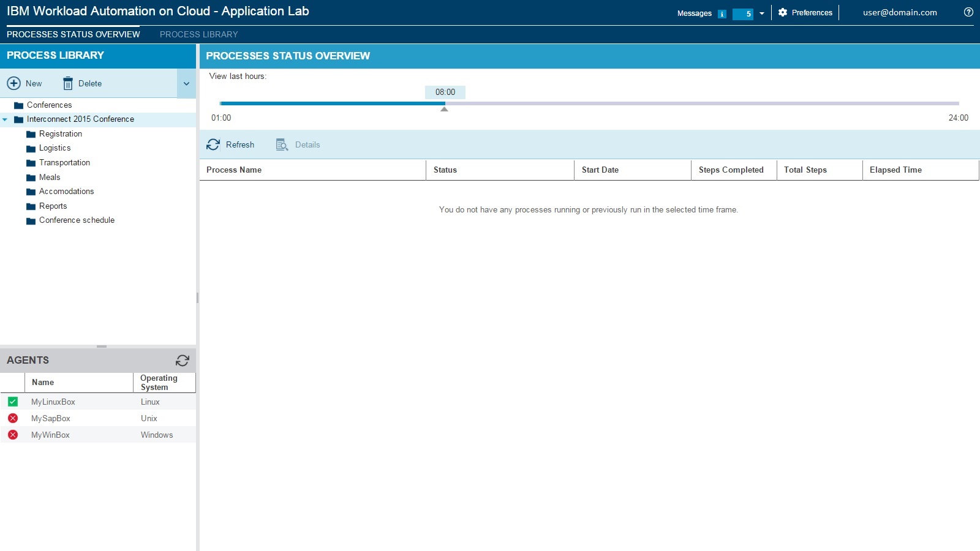Click the Accomodations folder icon
The image size is (980, 551).
coord(31,192)
